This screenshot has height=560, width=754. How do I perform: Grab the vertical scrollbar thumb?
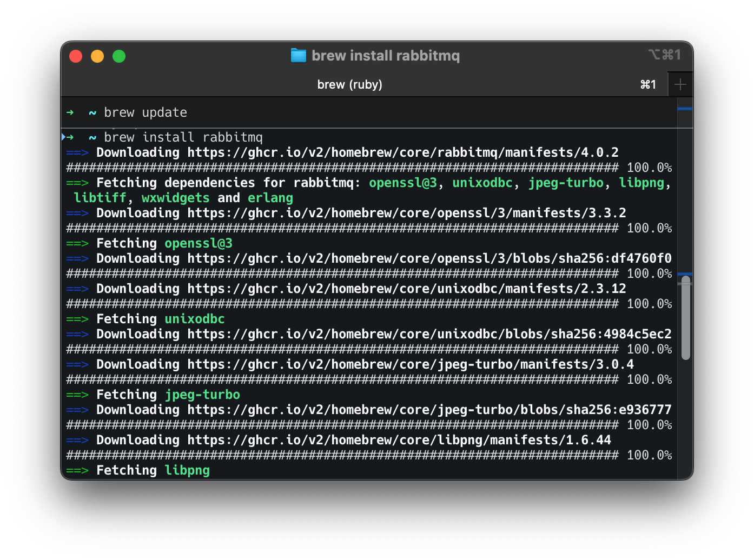[x=685, y=318]
